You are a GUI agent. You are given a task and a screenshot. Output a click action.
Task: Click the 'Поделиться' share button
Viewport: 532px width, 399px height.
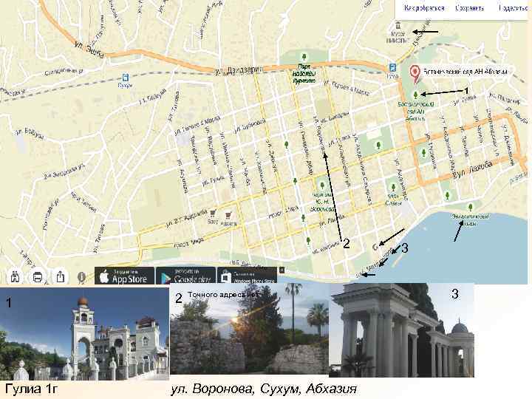pyautogui.click(x=513, y=8)
